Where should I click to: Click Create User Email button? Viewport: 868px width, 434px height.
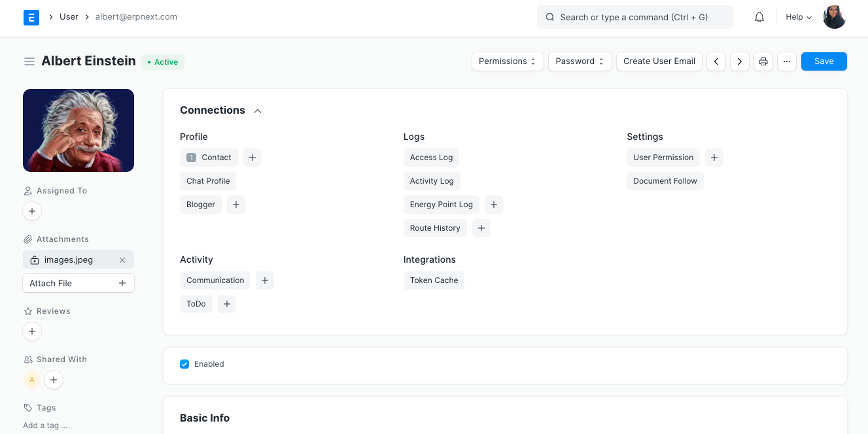point(659,61)
